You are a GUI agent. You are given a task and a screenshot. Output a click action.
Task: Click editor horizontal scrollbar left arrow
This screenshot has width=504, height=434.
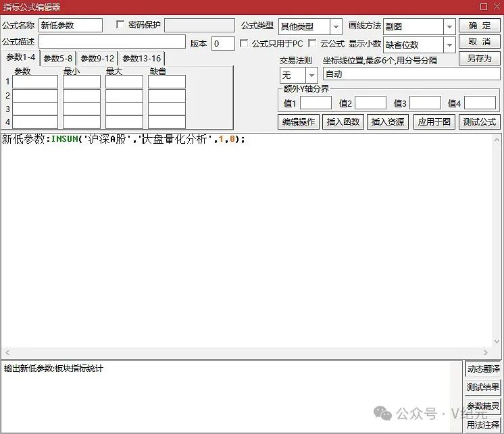pyautogui.click(x=7, y=352)
